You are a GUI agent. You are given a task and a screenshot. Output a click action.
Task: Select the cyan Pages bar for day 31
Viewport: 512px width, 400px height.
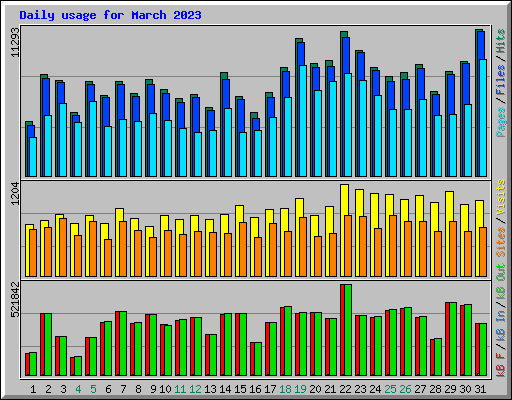click(x=483, y=118)
